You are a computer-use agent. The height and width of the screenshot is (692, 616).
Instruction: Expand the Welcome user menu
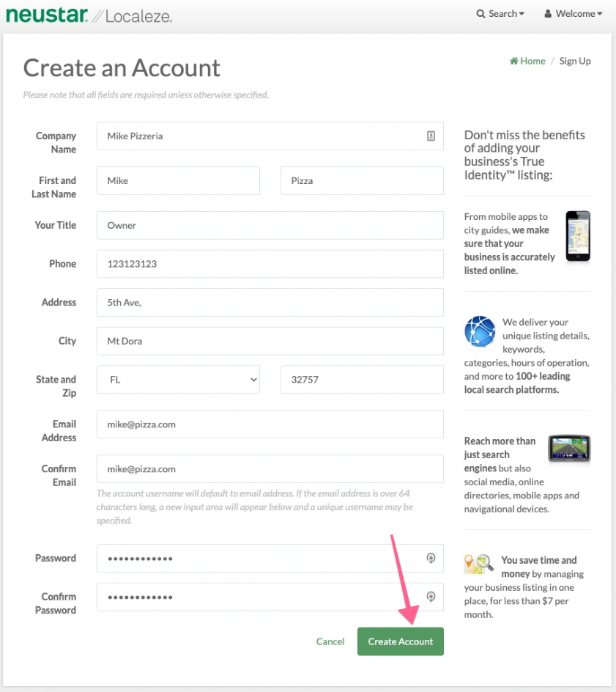click(x=574, y=14)
